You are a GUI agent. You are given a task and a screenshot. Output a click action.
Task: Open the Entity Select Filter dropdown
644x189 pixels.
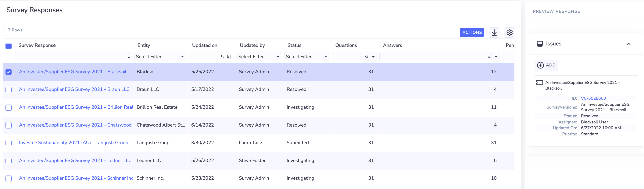coord(160,57)
